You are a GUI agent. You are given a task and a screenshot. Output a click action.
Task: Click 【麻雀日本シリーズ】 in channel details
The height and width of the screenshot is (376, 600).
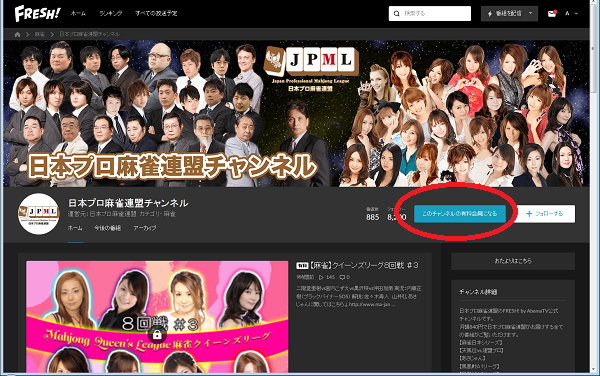pyautogui.click(x=481, y=342)
